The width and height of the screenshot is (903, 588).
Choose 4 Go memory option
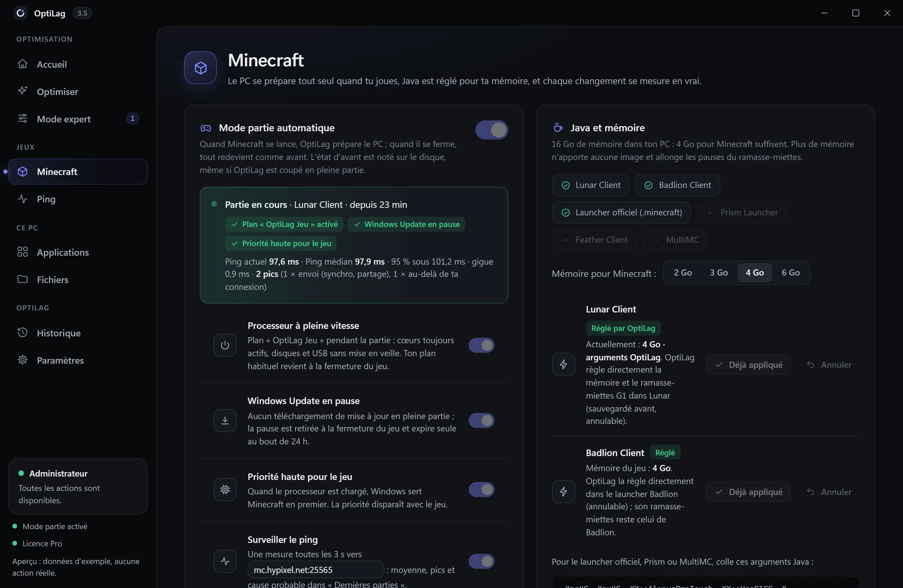pyautogui.click(x=755, y=272)
